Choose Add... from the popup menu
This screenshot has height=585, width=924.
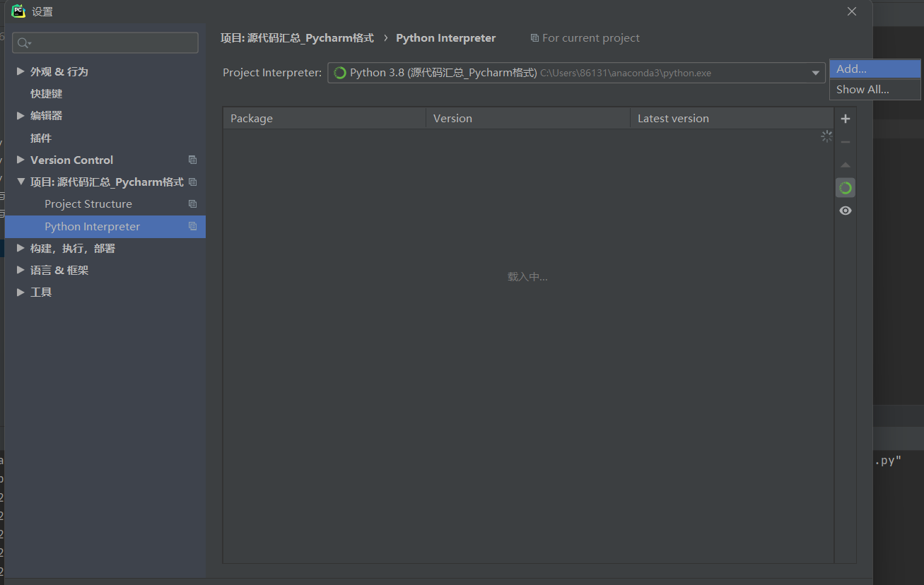pyautogui.click(x=875, y=69)
